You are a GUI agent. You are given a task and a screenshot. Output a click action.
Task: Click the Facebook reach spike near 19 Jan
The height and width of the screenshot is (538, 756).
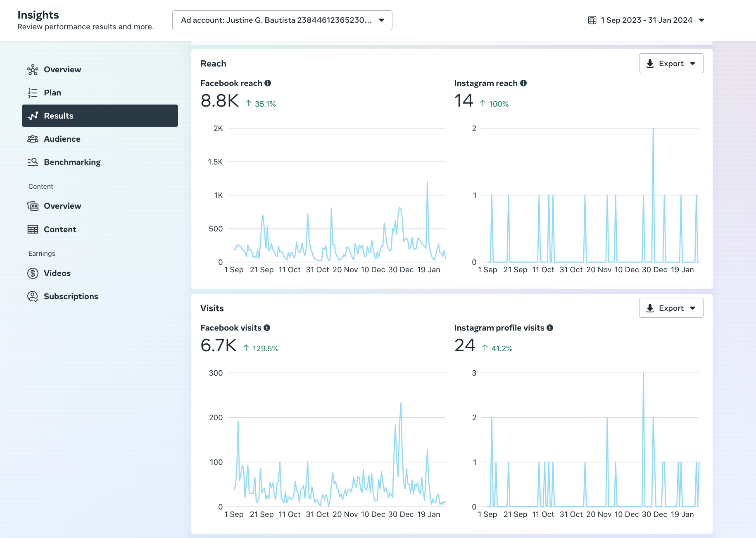(427, 182)
